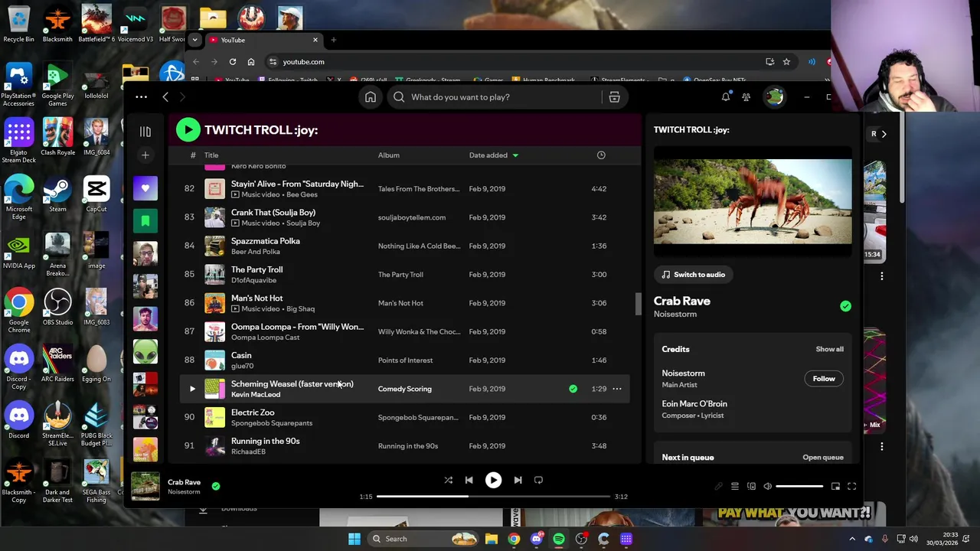Open Spotify three-dots main menu
This screenshot has height=551, width=980.
click(x=141, y=97)
